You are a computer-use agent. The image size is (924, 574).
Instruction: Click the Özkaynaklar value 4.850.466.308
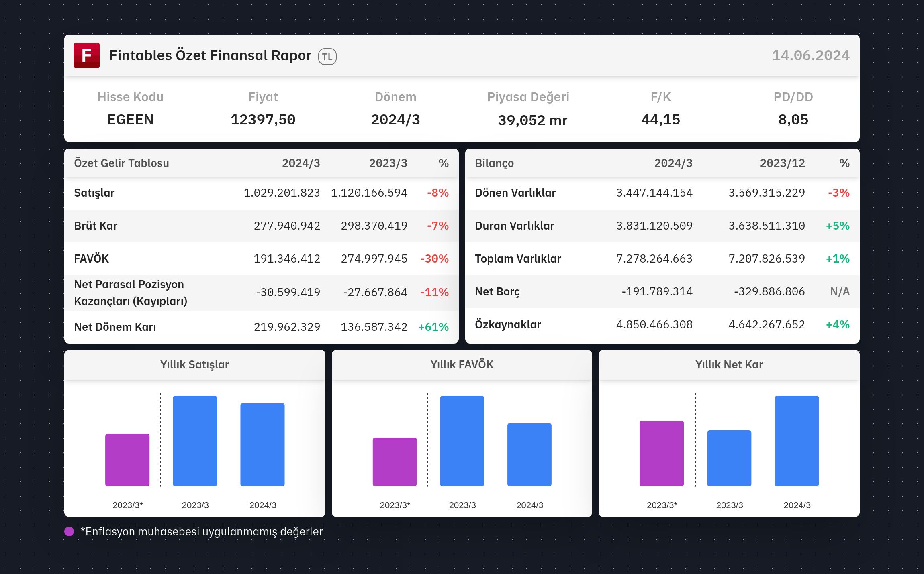coord(654,325)
